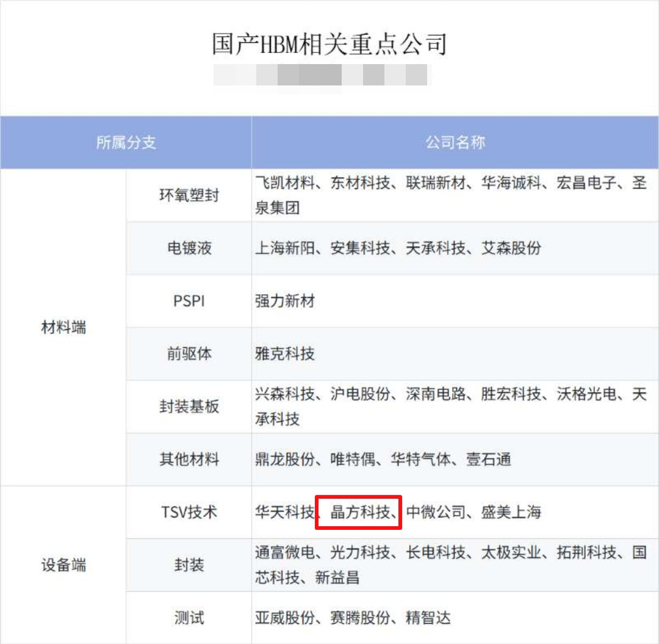Click company name 鼎龙股份
Image resolution: width=659 pixels, height=644 pixels.
coord(285,459)
